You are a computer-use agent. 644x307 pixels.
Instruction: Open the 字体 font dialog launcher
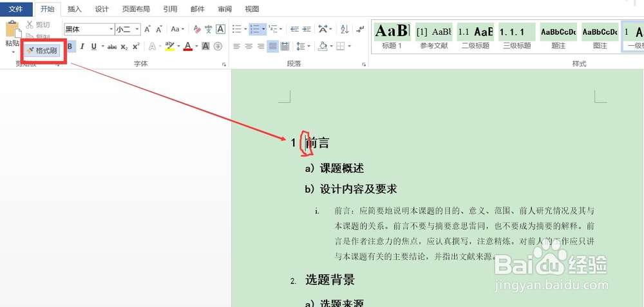224,64
